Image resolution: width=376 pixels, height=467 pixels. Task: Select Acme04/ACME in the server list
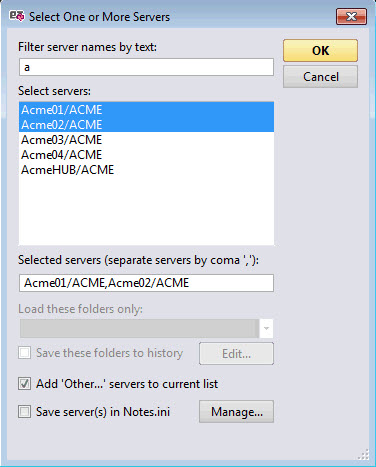[x=146, y=155]
